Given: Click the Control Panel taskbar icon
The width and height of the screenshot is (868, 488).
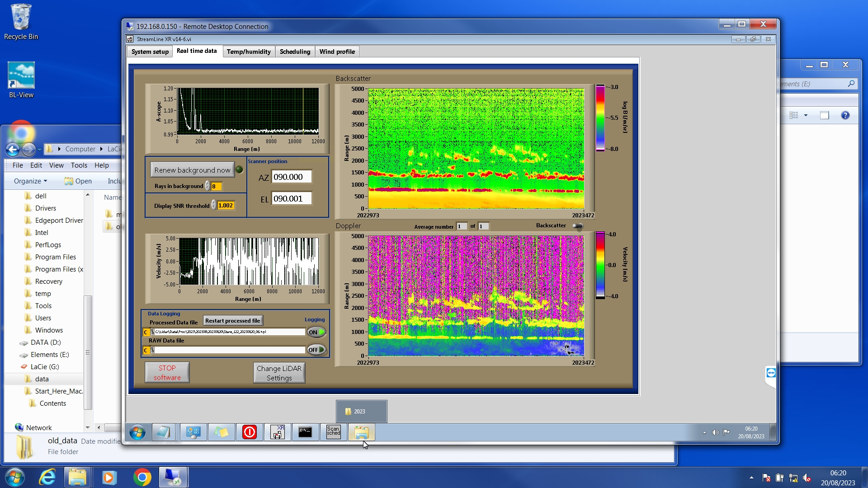Looking at the screenshot, I should 193,432.
